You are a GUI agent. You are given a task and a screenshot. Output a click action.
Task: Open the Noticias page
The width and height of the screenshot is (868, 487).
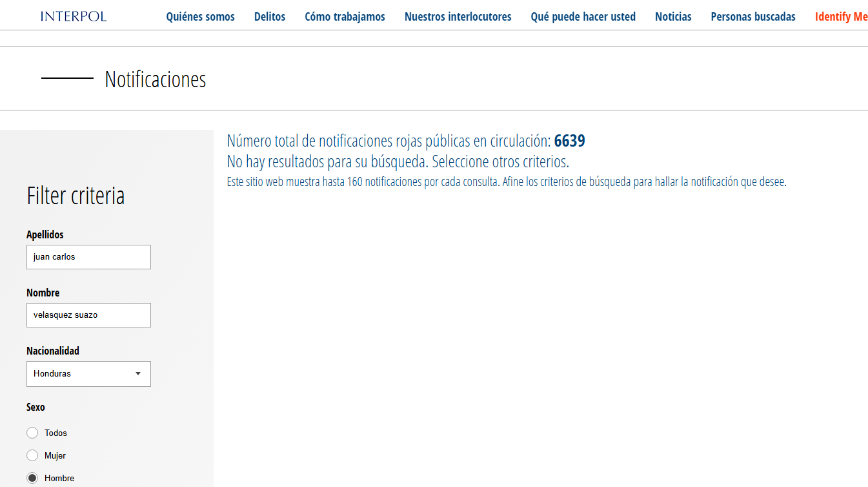click(673, 17)
